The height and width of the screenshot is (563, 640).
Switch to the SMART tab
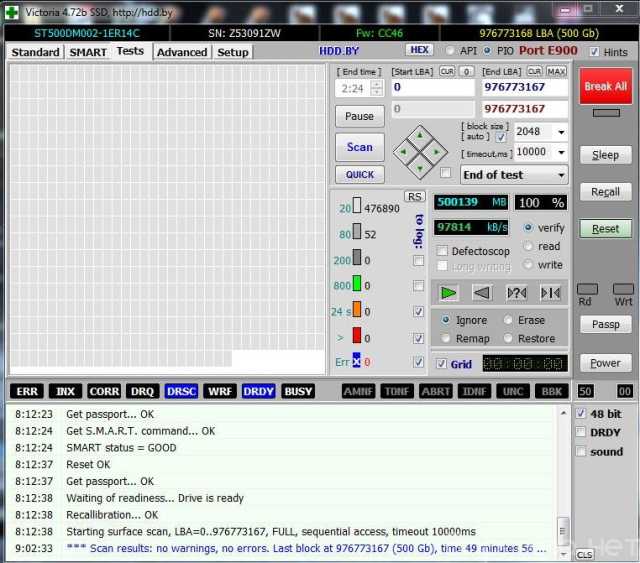click(x=87, y=52)
